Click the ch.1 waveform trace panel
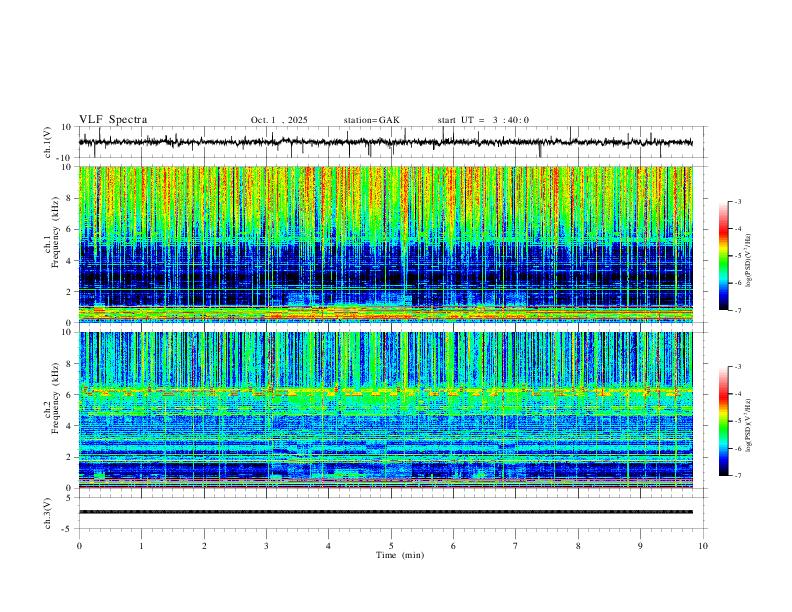The height and width of the screenshot is (612, 792). [391, 142]
